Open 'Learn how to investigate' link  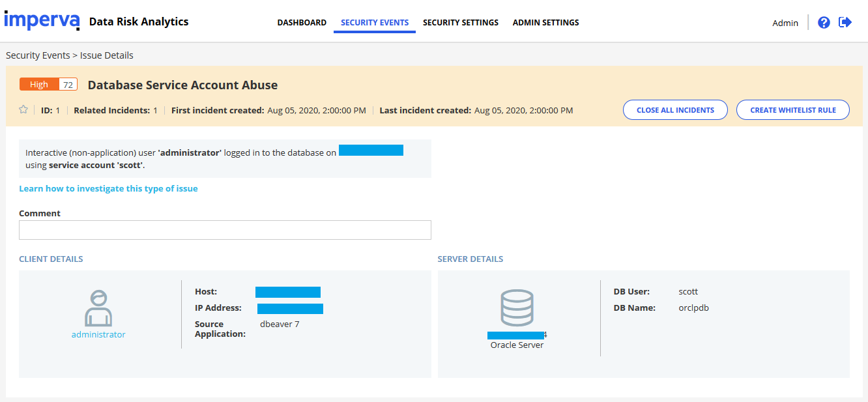(x=108, y=188)
